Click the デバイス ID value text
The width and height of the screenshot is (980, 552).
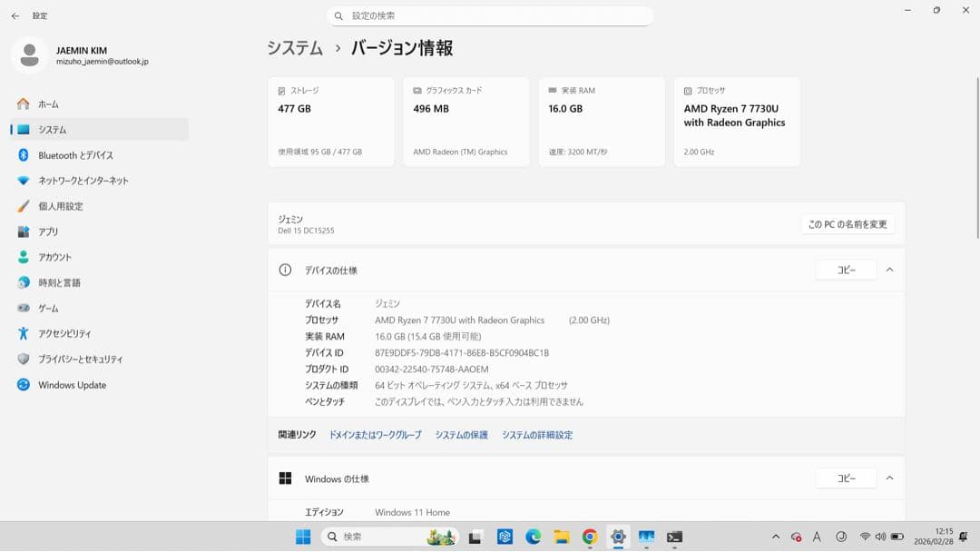click(x=462, y=352)
